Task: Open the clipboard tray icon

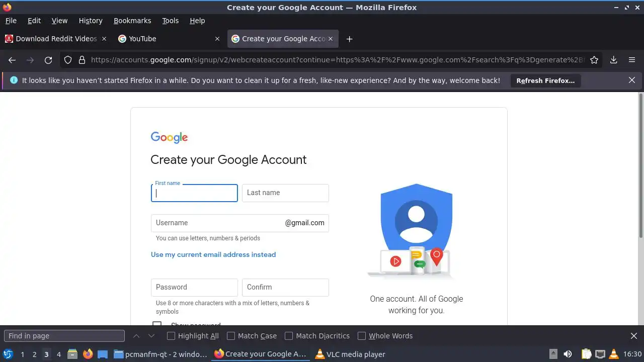Action: pyautogui.click(x=586, y=354)
